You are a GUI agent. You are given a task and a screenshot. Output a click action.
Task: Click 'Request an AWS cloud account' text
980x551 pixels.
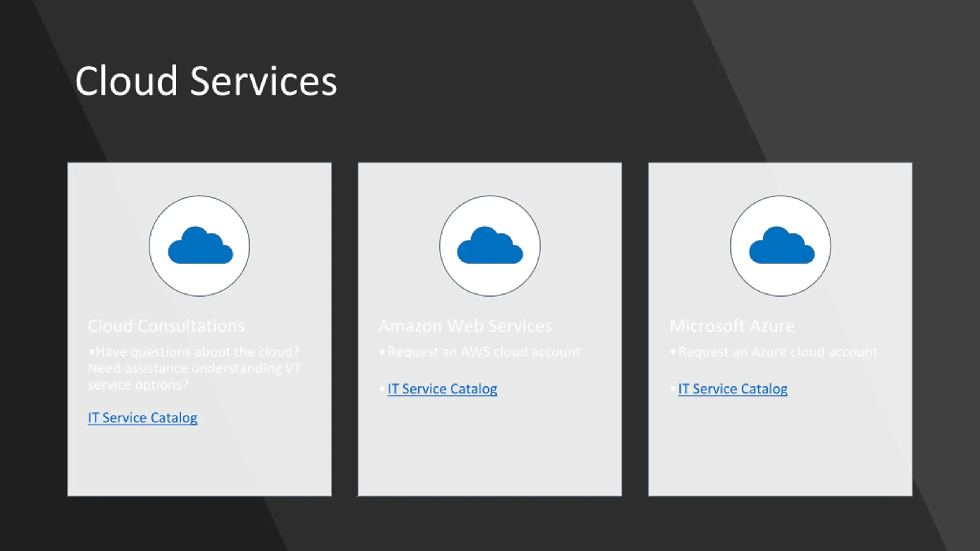click(x=484, y=352)
